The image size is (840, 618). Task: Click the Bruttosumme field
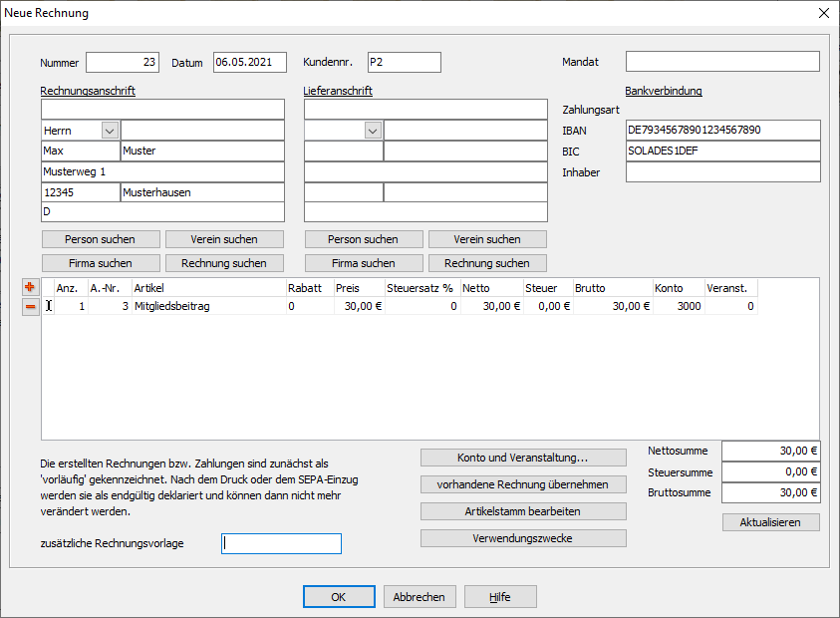coord(771,492)
